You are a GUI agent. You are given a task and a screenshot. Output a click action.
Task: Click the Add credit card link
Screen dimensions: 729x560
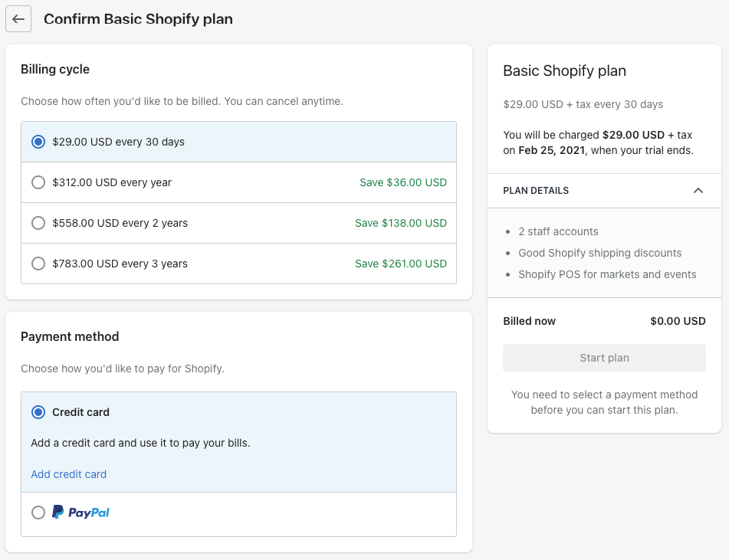(68, 474)
